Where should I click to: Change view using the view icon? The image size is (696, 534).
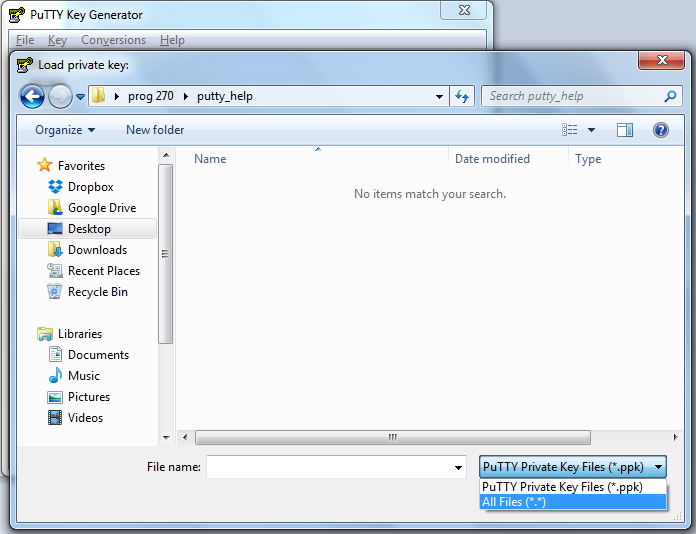(569, 130)
